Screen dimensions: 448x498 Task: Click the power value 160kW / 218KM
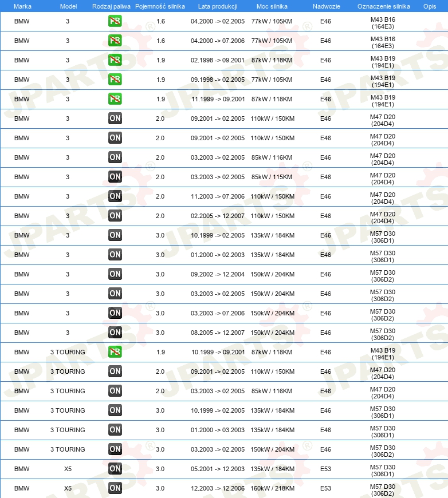273,488
